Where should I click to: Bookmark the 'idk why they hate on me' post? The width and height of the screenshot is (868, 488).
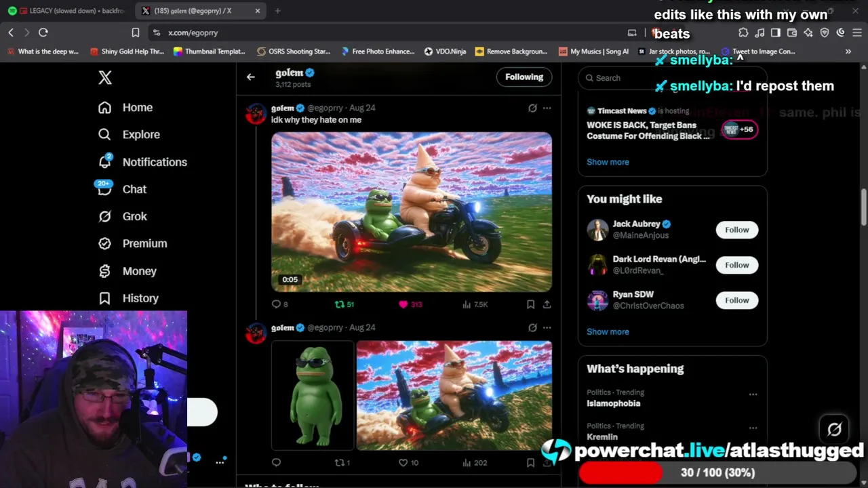click(x=530, y=304)
